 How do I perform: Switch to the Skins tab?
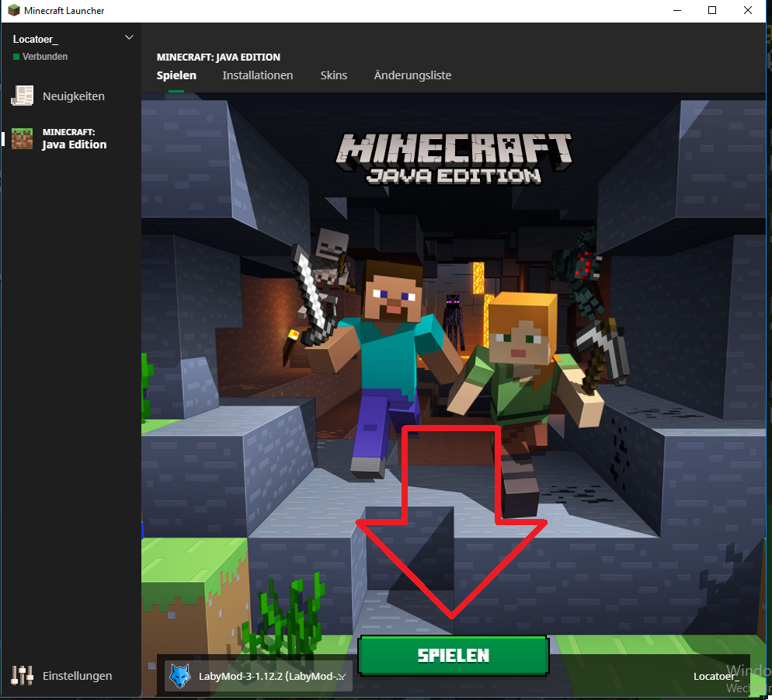point(334,75)
